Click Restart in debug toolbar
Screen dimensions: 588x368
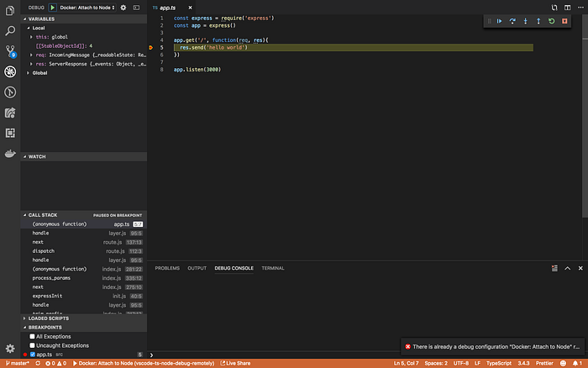552,21
